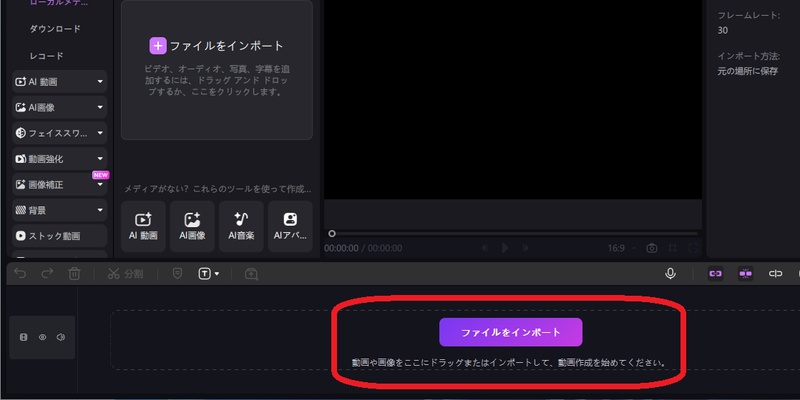This screenshot has height=400, width=800.
Task: Click the marker shield icon in timeline toolbar
Action: point(177,274)
